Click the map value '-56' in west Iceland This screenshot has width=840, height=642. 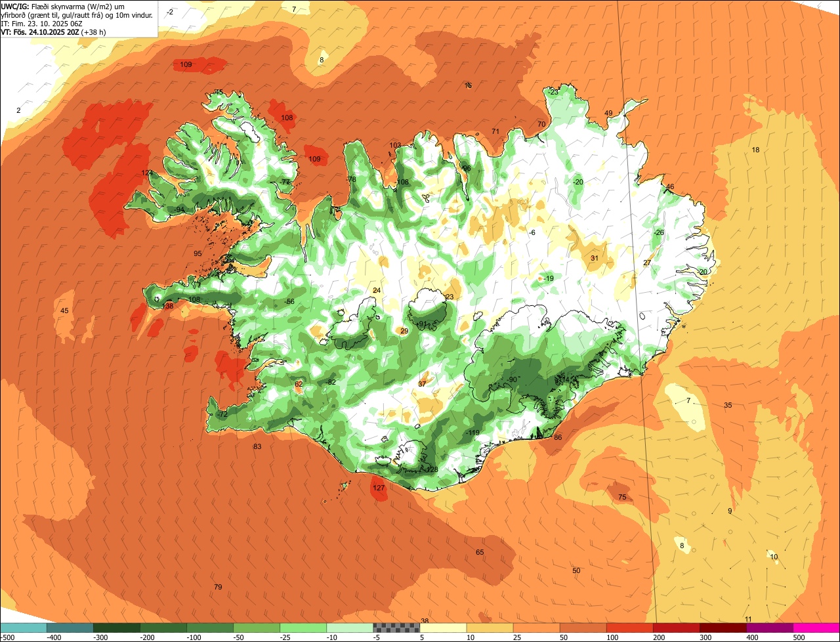[x=289, y=301]
